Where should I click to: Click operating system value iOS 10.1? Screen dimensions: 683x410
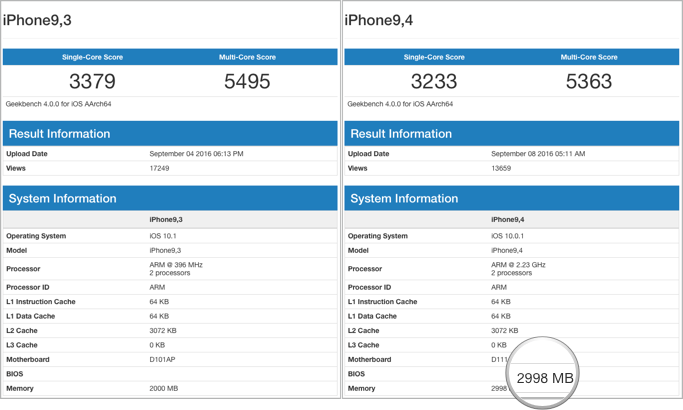click(x=163, y=236)
